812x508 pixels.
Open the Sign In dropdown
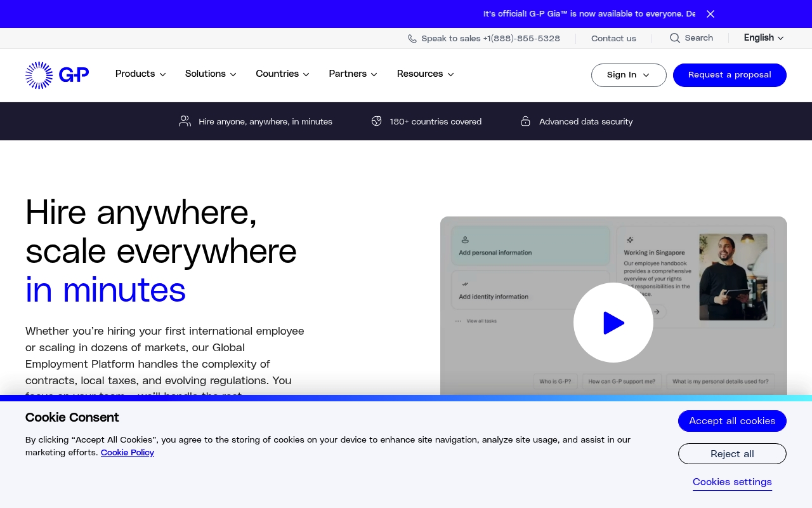click(629, 75)
